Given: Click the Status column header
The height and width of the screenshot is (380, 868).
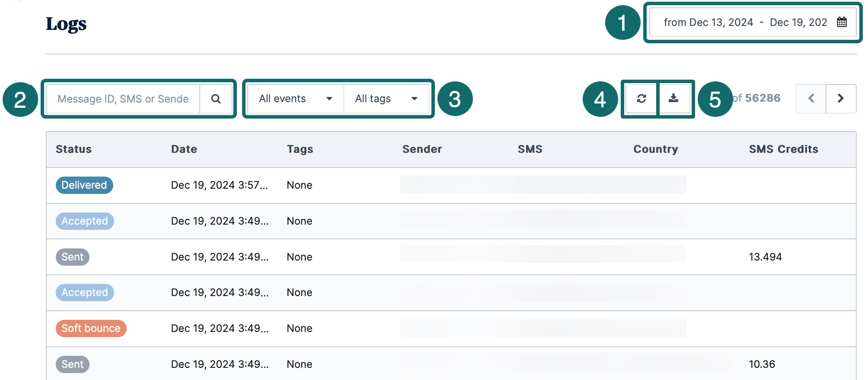Looking at the screenshot, I should pyautogui.click(x=74, y=149).
